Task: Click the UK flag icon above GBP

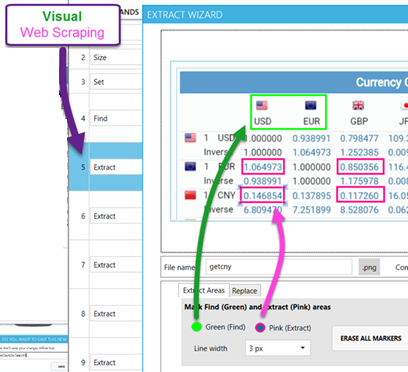Action: [358, 105]
